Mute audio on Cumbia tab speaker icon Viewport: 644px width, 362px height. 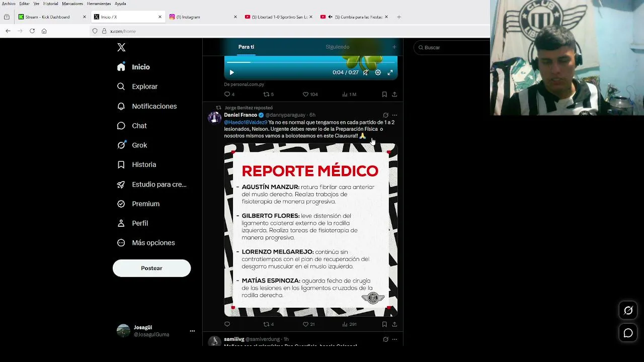pyautogui.click(x=330, y=17)
